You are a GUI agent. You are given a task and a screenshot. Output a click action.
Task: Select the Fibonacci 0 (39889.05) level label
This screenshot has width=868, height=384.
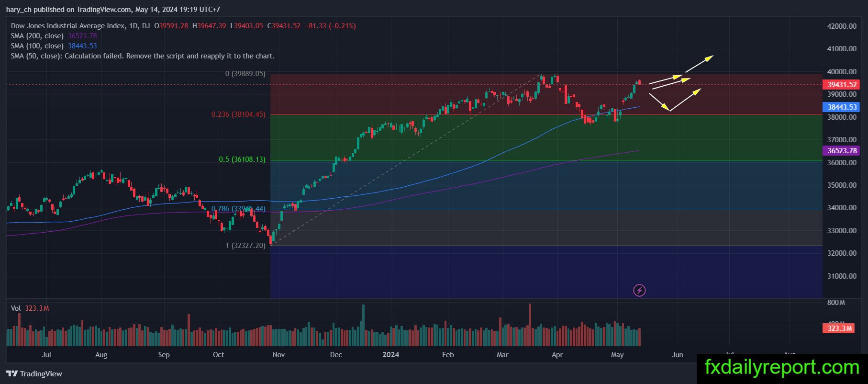coord(245,74)
